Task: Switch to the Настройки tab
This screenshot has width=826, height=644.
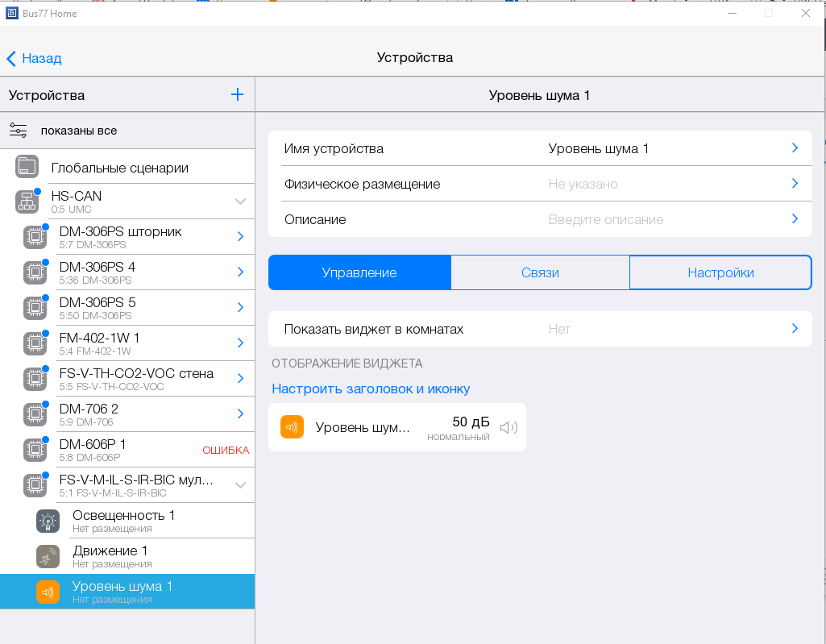Action: (720, 272)
